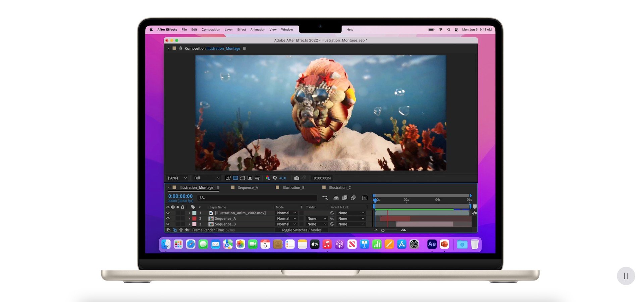Screen dimensions: 644x302
Task: Open PowerPoint from the Dock
Action: pos(444,244)
